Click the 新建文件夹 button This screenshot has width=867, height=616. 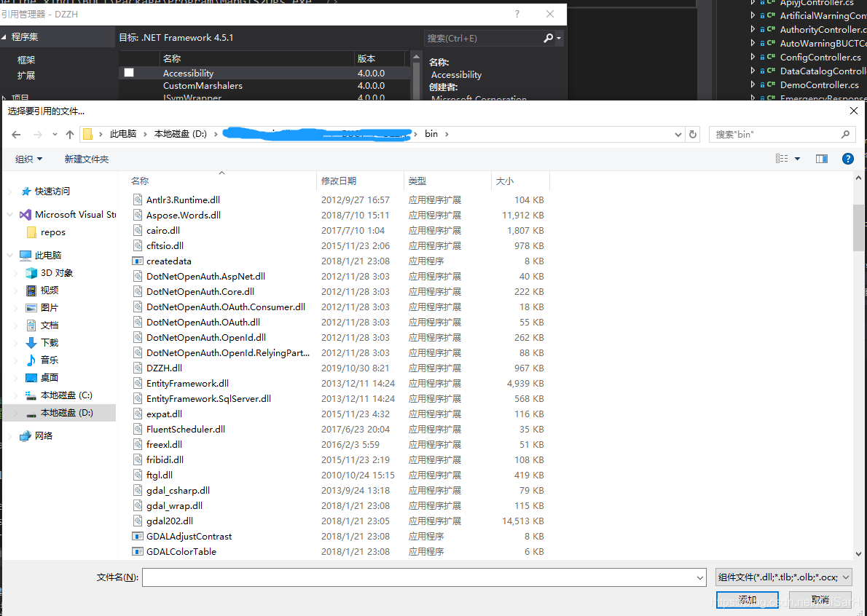(x=87, y=159)
